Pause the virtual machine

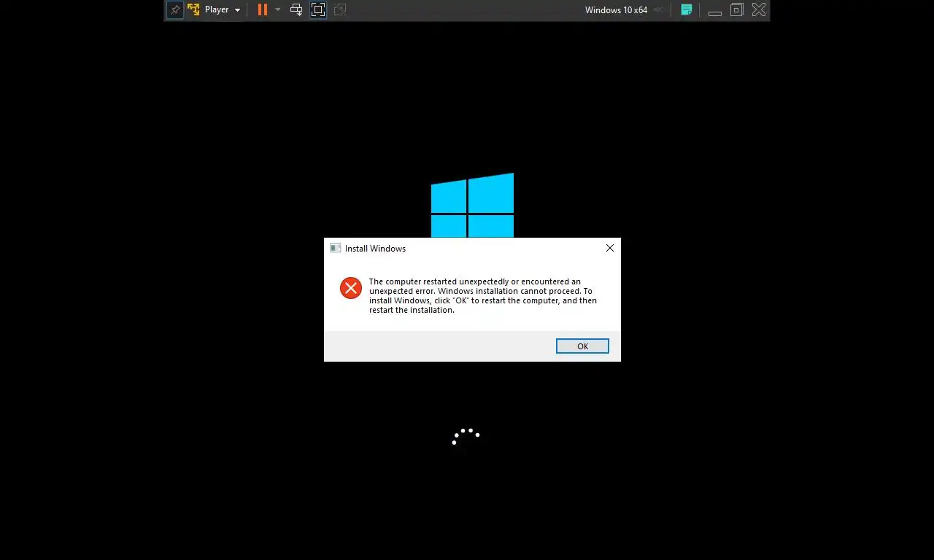(x=263, y=10)
